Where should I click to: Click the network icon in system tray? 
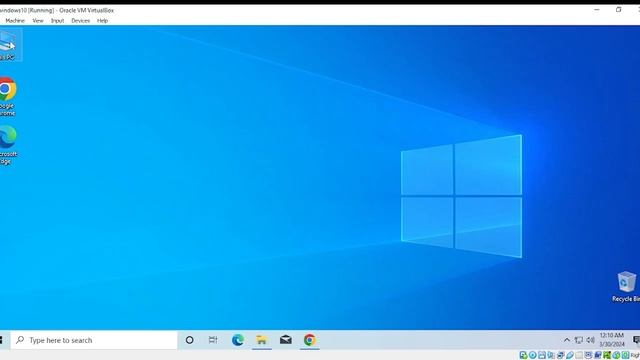coord(579,340)
